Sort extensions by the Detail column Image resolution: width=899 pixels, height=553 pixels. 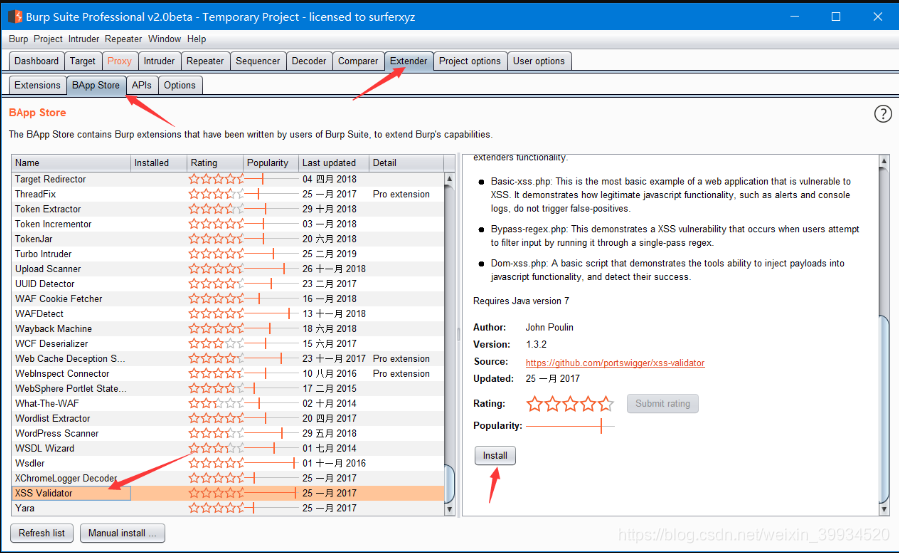pyautogui.click(x=406, y=163)
